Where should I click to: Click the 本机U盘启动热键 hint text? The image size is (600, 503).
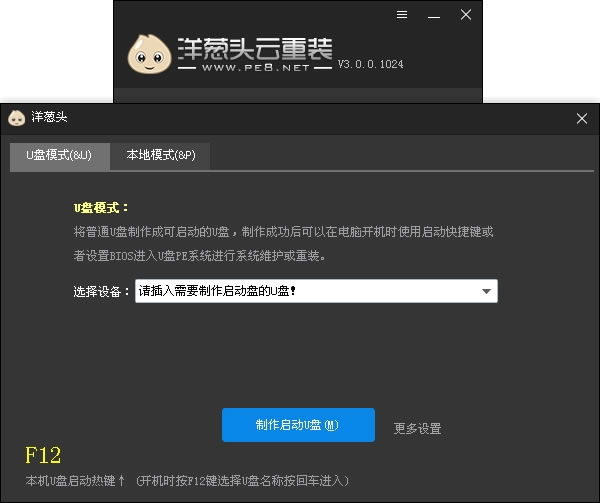coord(75,481)
